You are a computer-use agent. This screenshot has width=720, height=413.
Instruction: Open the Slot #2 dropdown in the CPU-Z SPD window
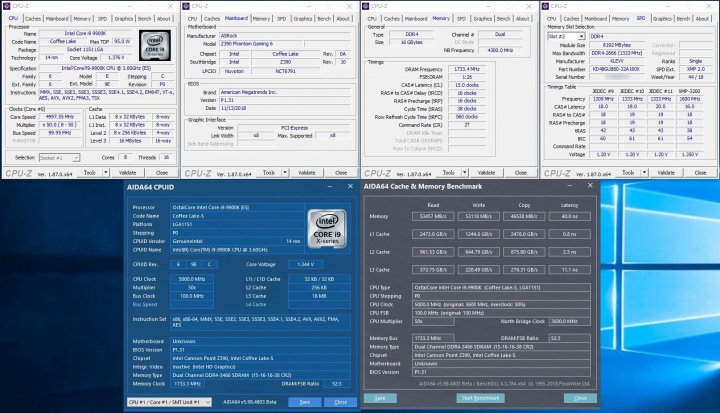566,36
